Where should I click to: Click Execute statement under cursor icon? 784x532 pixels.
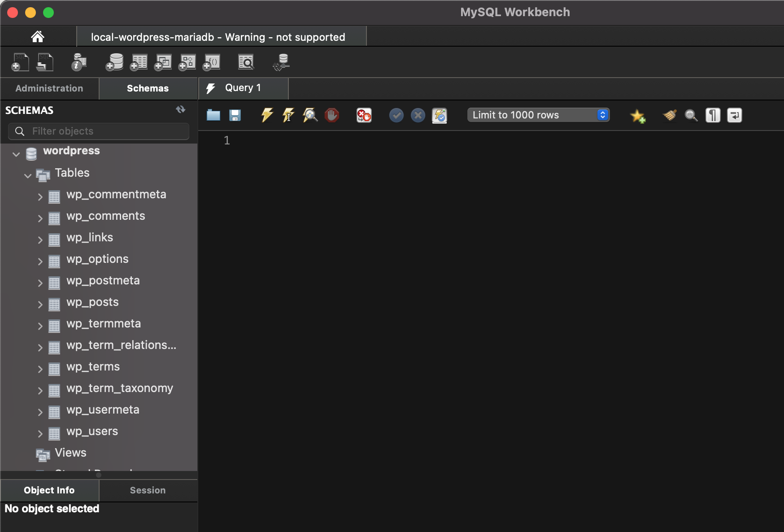pyautogui.click(x=288, y=115)
